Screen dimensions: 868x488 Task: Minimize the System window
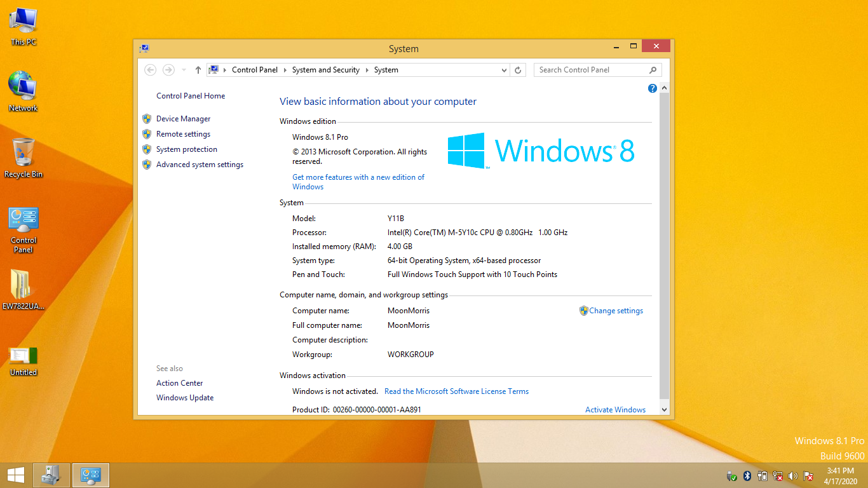point(616,46)
